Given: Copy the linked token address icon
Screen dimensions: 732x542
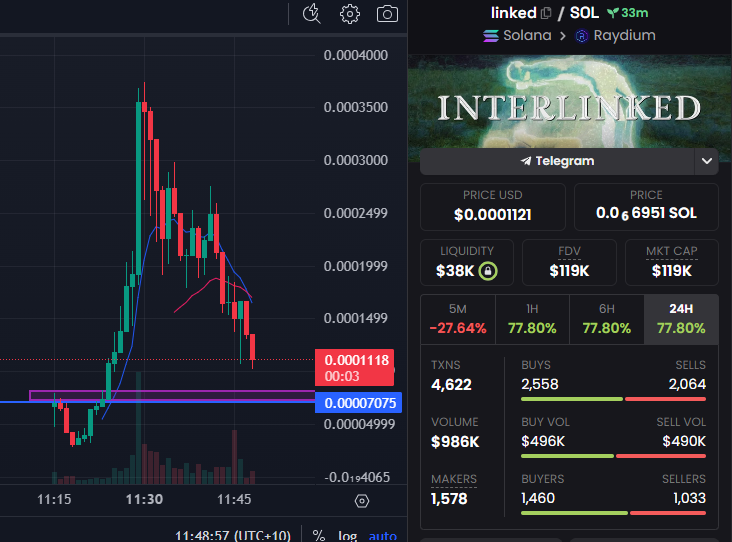Looking at the screenshot, I should pos(546,13).
